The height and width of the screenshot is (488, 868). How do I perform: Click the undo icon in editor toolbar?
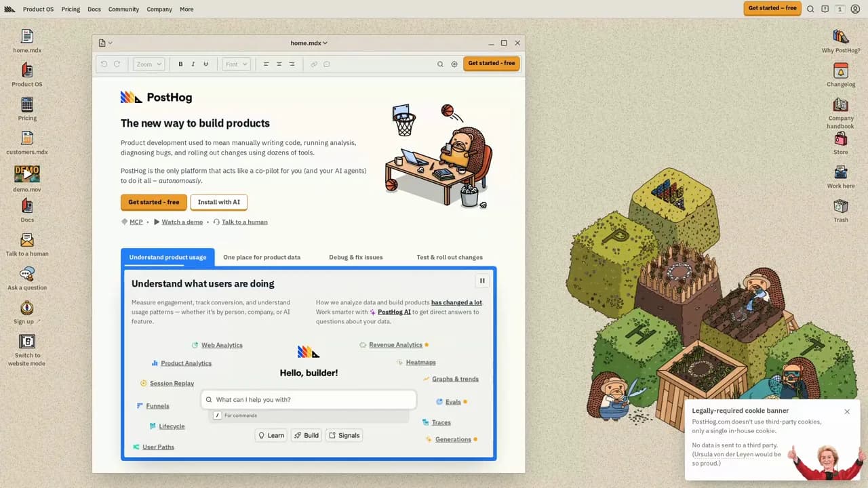point(104,64)
